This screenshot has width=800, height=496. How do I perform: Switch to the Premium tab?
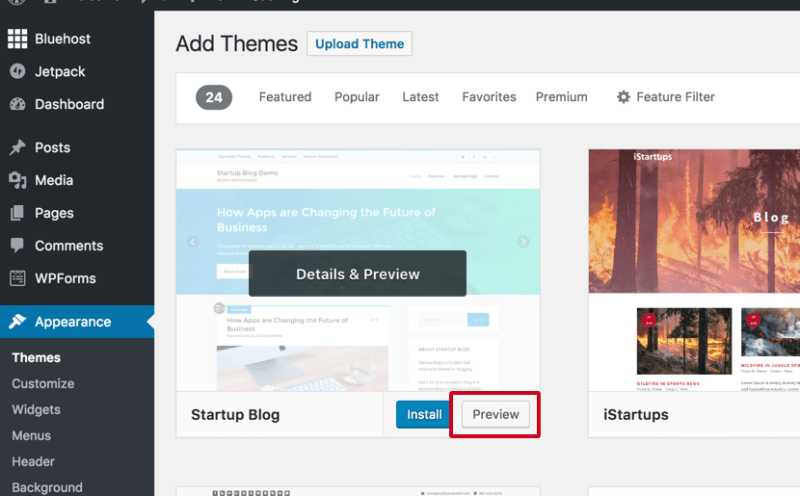click(561, 97)
